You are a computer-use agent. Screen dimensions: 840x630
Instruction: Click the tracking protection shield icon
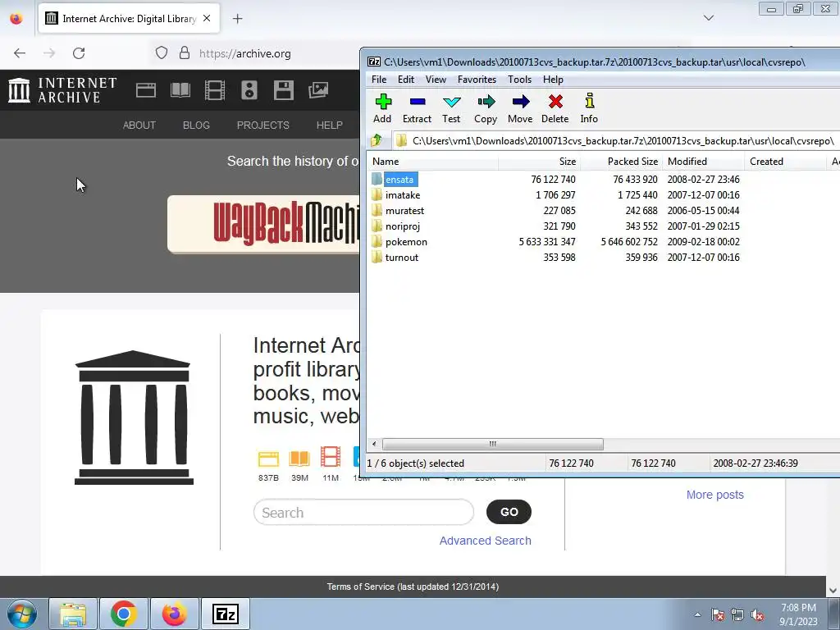coord(162,53)
